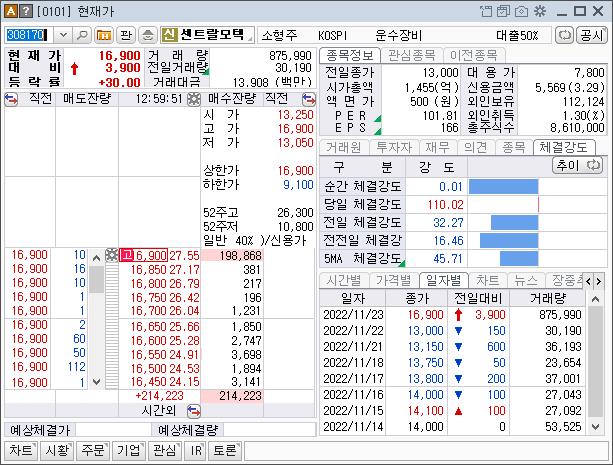The width and height of the screenshot is (613, 465).
Task: Open the 거래원 tab
Action: click(344, 147)
